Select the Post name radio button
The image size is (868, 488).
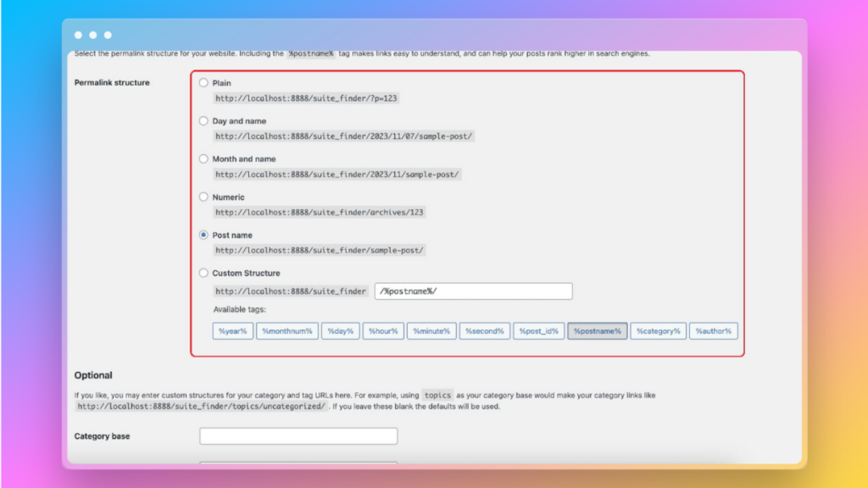[x=203, y=235]
